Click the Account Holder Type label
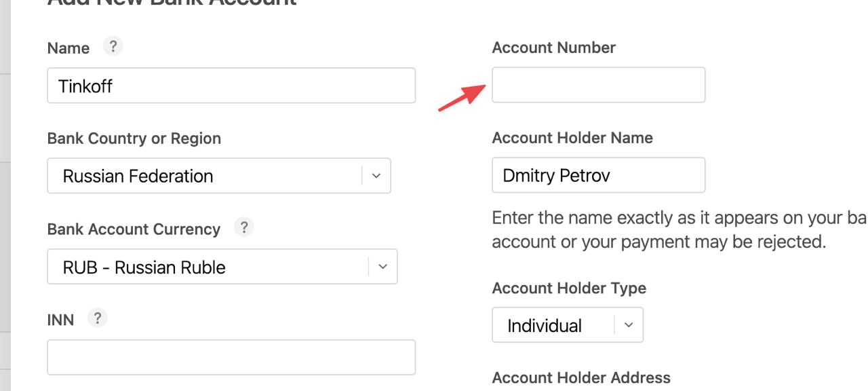The height and width of the screenshot is (391, 868). [569, 288]
